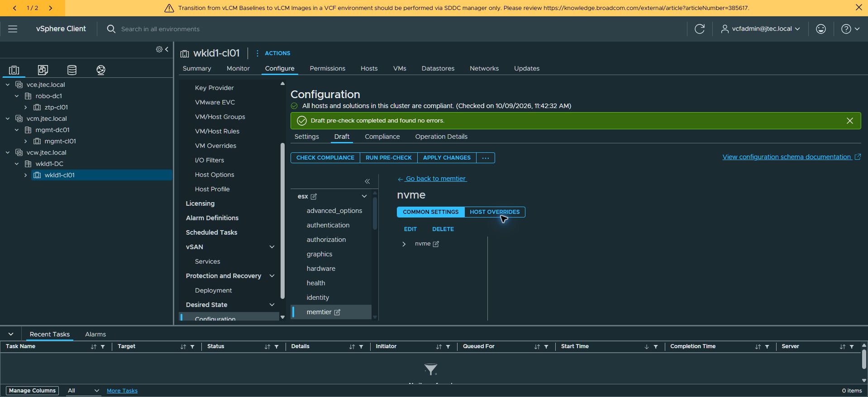The height and width of the screenshot is (397, 868).
Task: Filter the Task Name column
Action: click(x=103, y=347)
